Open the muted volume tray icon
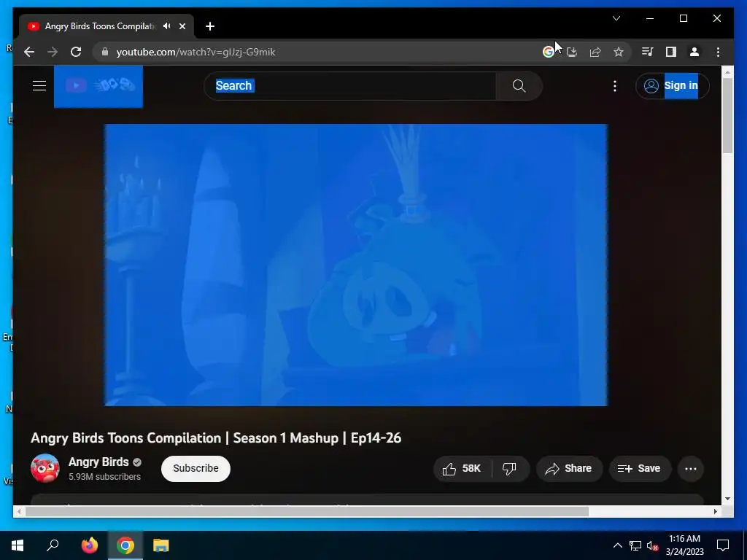747x560 pixels. pos(652,545)
